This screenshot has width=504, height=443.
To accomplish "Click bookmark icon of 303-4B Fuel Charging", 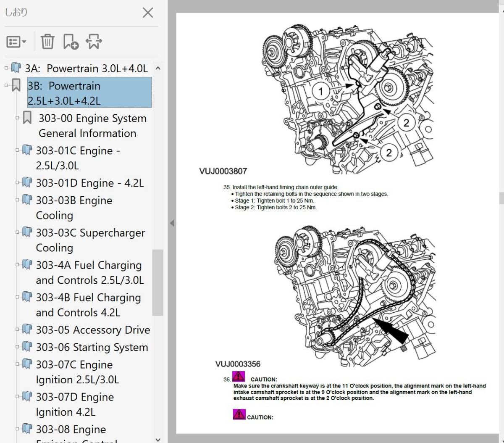I will [x=27, y=297].
